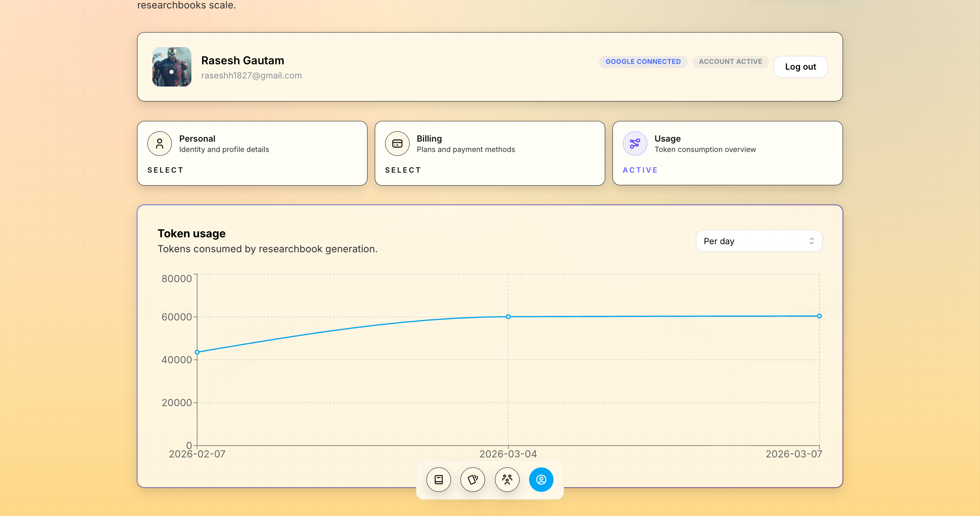Click the Iron Man profile avatar
The width and height of the screenshot is (980, 516).
coord(172,67)
